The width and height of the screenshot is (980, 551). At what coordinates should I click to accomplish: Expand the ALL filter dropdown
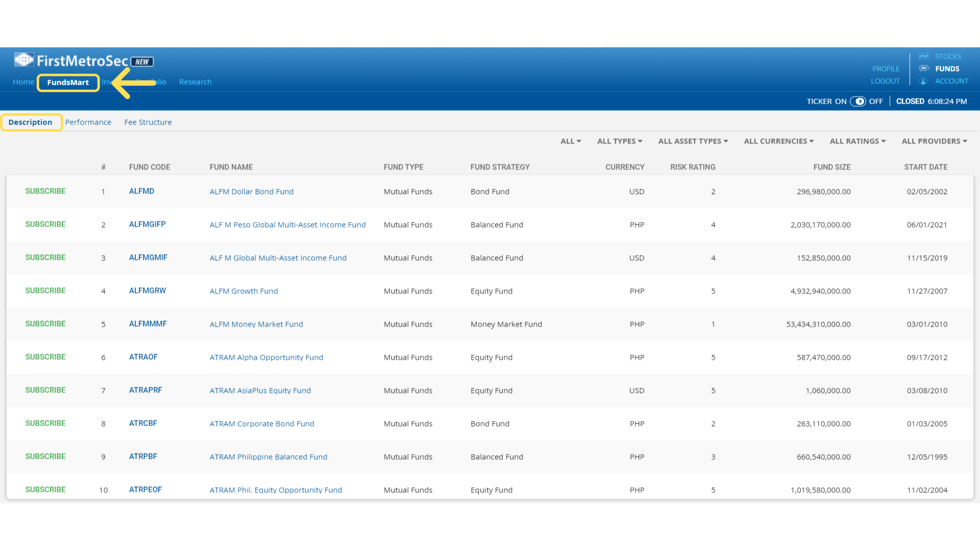click(x=571, y=141)
